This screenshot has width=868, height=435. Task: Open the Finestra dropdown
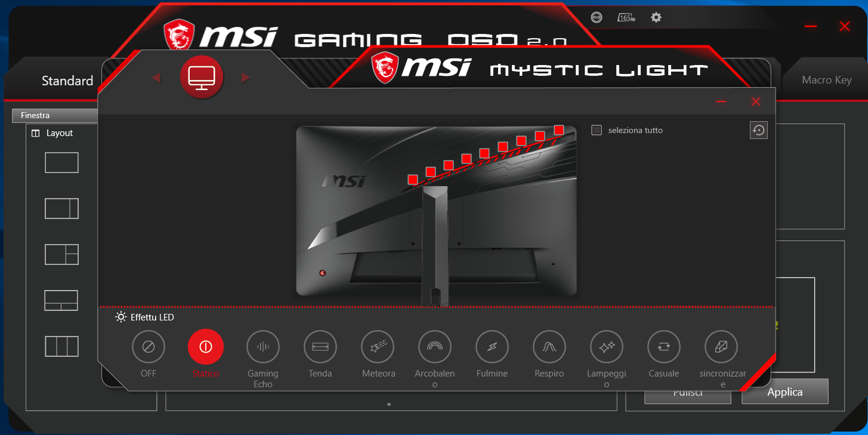pos(55,115)
